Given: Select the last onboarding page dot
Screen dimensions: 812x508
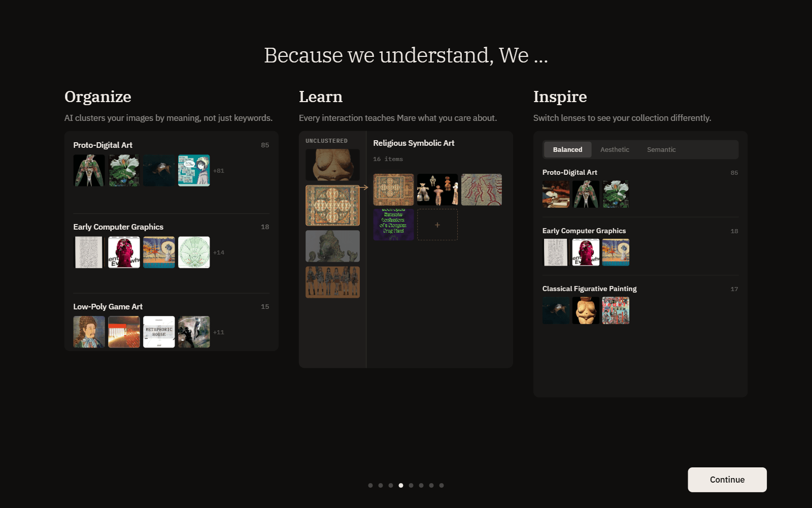Looking at the screenshot, I should (442, 485).
